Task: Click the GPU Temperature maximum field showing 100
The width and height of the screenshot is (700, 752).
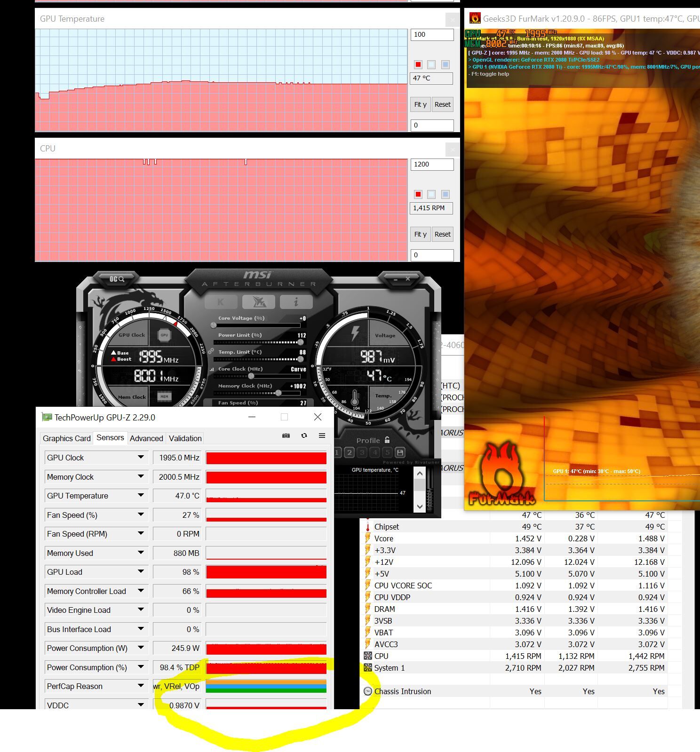Action: 432,35
